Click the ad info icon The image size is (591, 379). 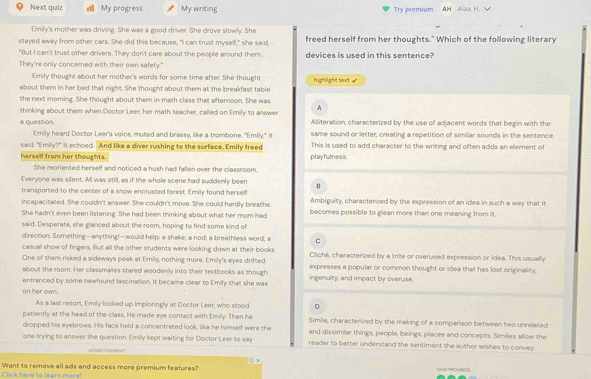(251, 360)
